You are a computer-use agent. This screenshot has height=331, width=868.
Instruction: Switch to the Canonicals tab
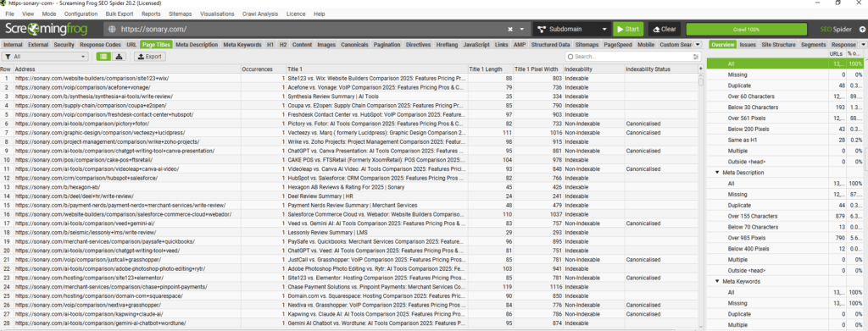click(x=355, y=45)
